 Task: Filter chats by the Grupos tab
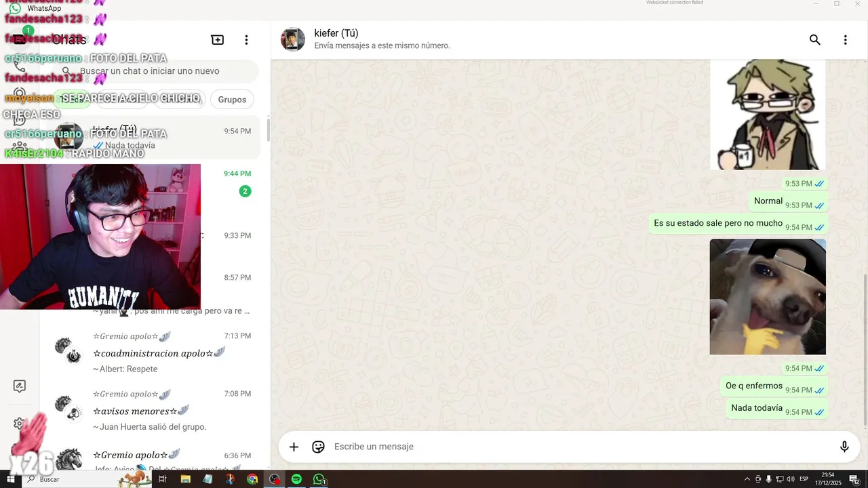click(232, 100)
